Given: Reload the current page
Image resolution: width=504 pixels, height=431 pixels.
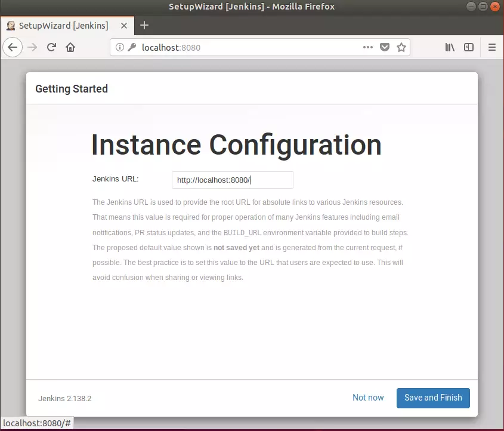Looking at the screenshot, I should (51, 47).
